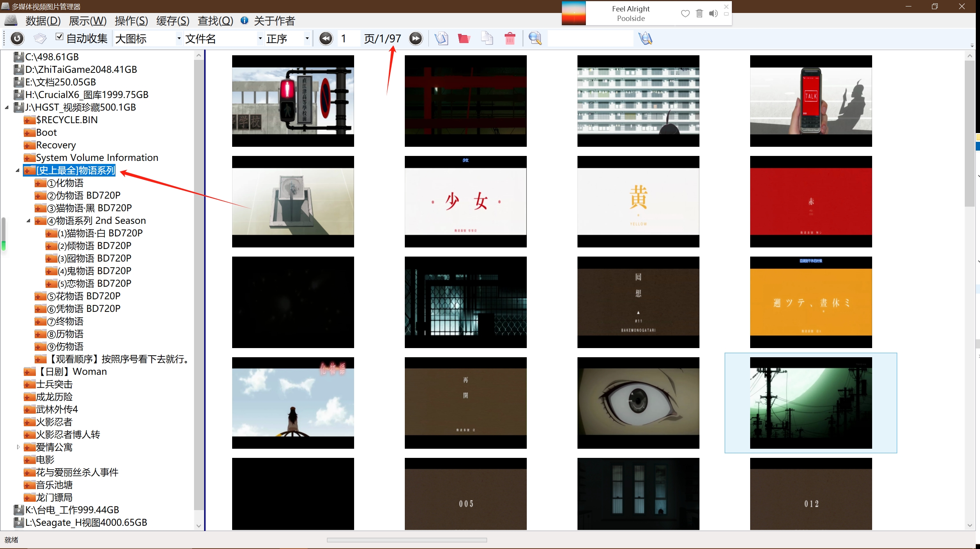Open the red traffic light thumbnail
Image resolution: width=980 pixels, height=549 pixels.
(x=293, y=101)
